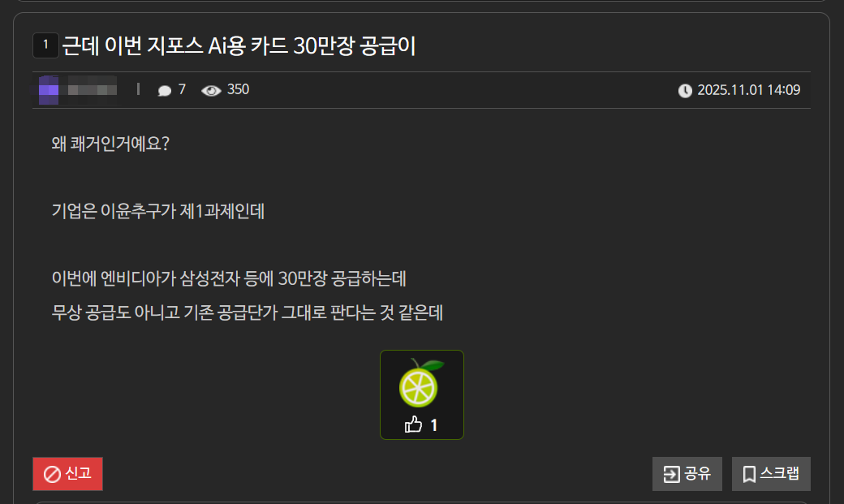
Task: Click the post timestamp 2025.11.01 14:09
Action: 749,90
